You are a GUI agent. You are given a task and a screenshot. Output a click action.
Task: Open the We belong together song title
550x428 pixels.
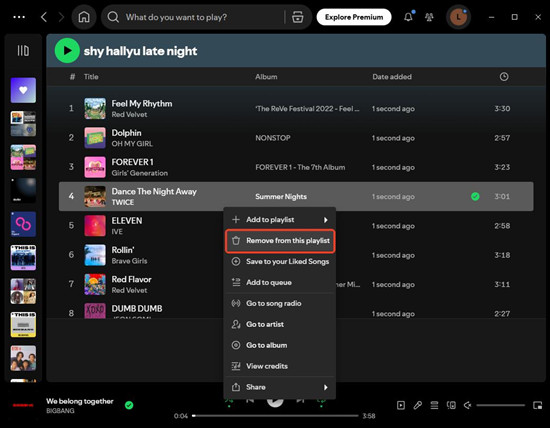pyautogui.click(x=80, y=401)
